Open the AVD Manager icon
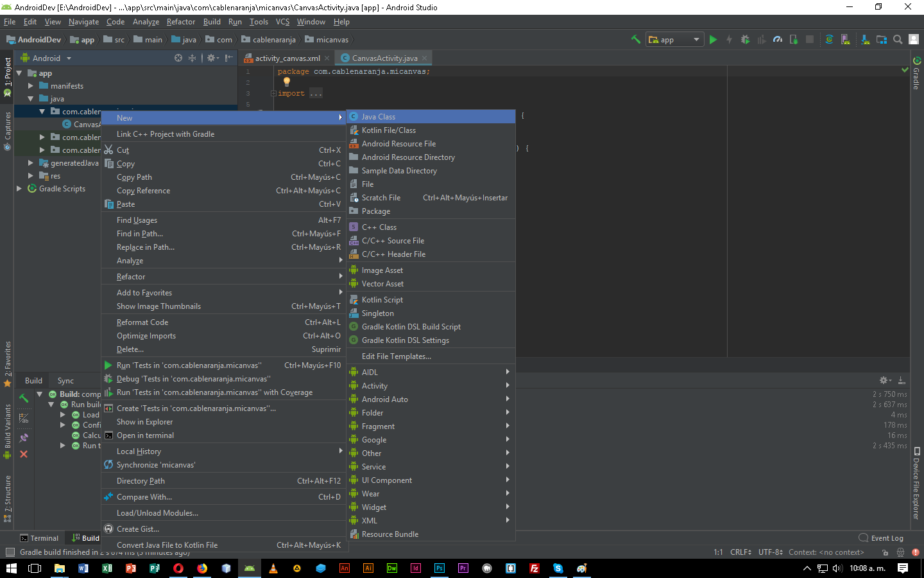924x578 pixels. [x=845, y=39]
